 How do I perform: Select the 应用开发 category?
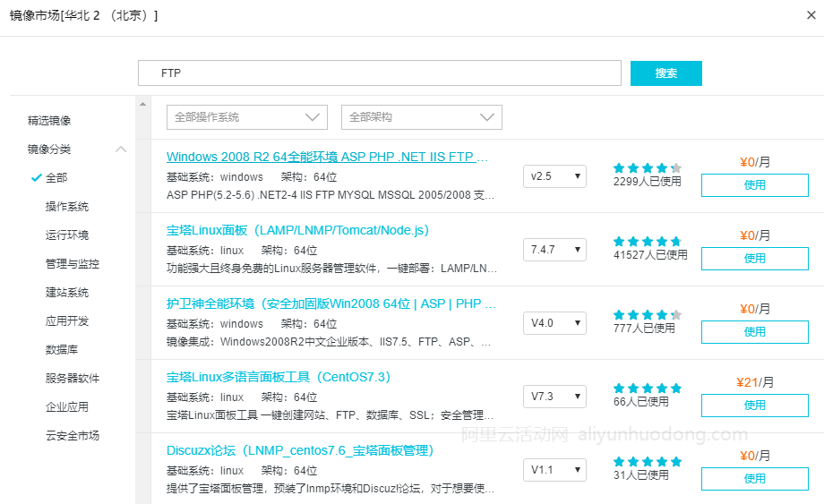[x=67, y=320]
